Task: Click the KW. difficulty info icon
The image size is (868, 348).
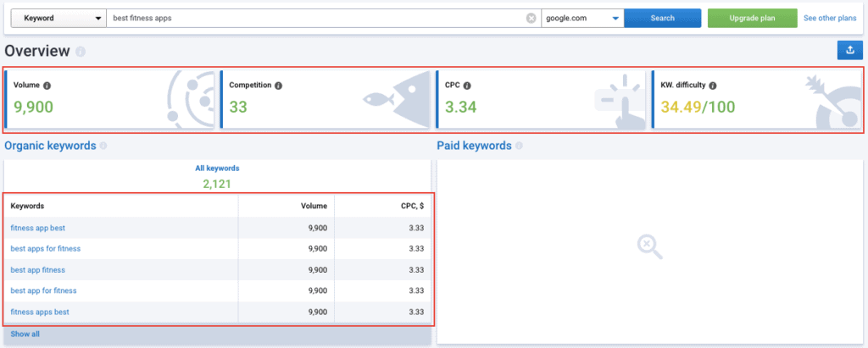Action: (x=713, y=86)
